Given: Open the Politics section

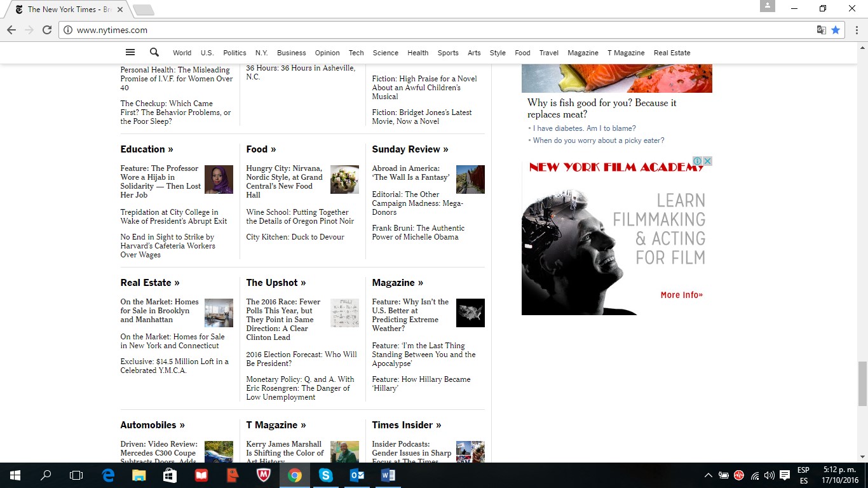Looking at the screenshot, I should click(234, 53).
